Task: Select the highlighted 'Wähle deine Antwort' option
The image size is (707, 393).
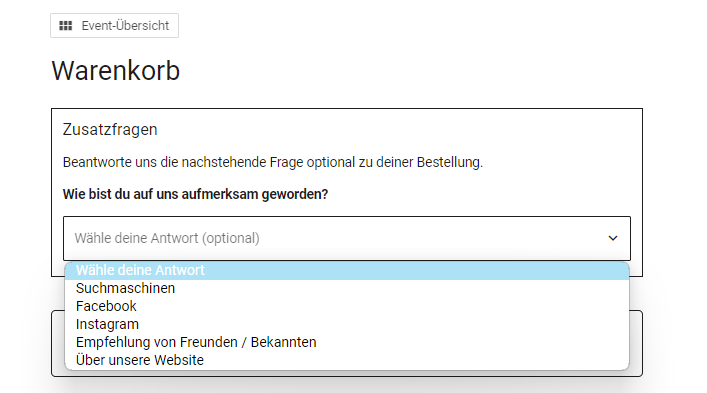Action: pos(347,270)
